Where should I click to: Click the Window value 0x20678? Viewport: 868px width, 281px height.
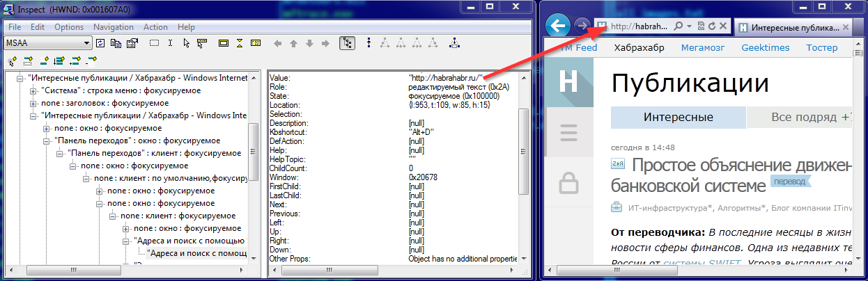tap(424, 177)
